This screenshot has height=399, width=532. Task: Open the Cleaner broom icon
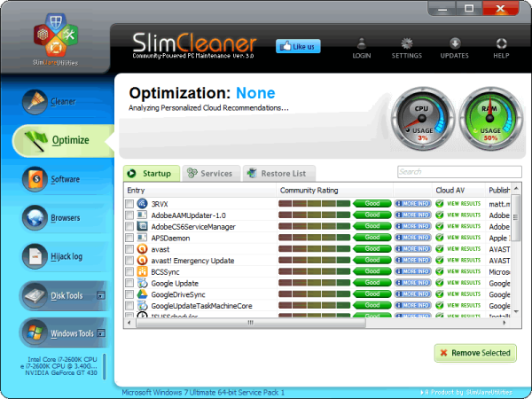click(35, 102)
